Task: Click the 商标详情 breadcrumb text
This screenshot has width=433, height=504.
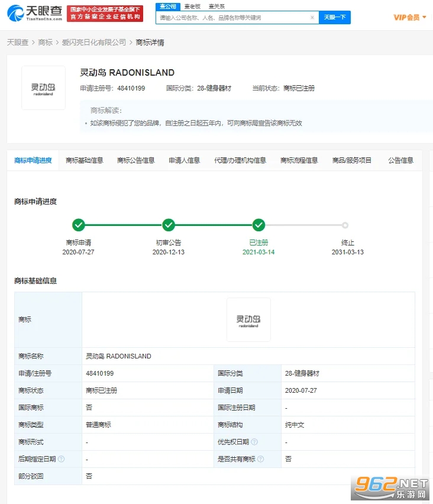Action: point(150,43)
